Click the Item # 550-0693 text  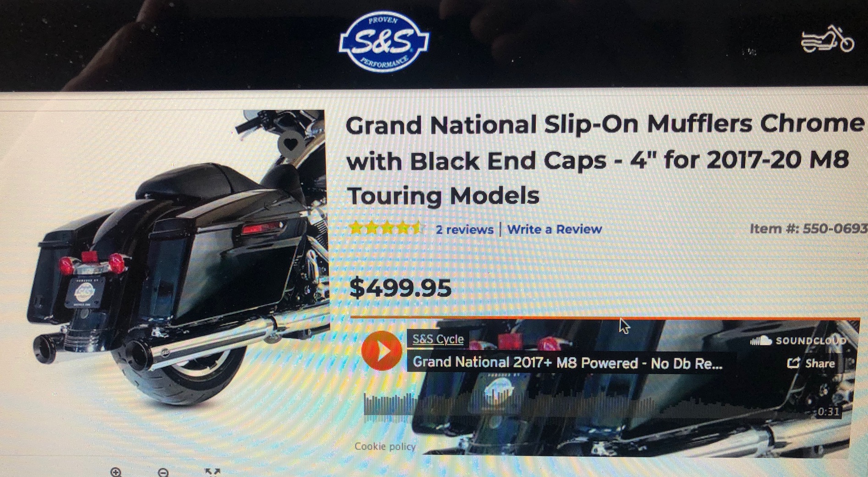click(x=808, y=228)
